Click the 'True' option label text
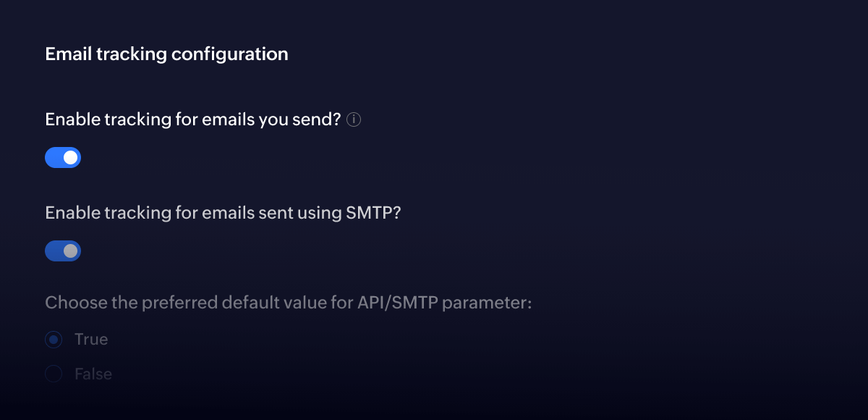The width and height of the screenshot is (868, 420). point(91,340)
